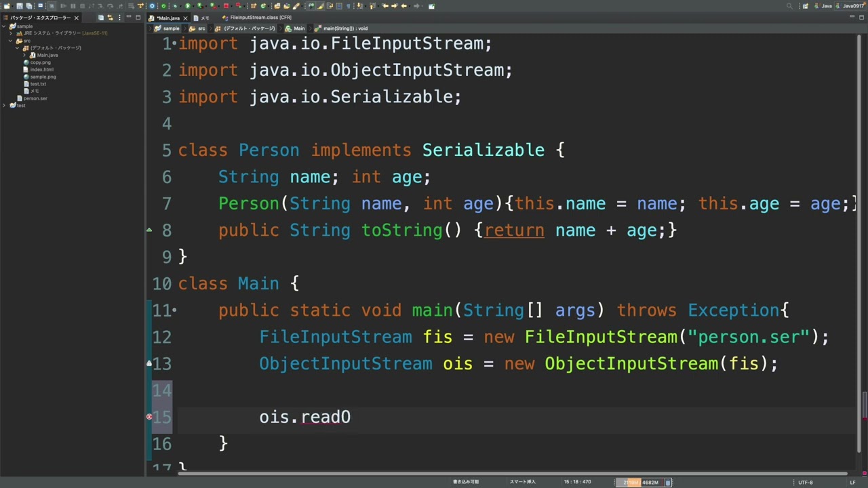Toggle Mark Occurrences in toolbar
Image resolution: width=868 pixels, height=488 pixels.
pos(321,6)
